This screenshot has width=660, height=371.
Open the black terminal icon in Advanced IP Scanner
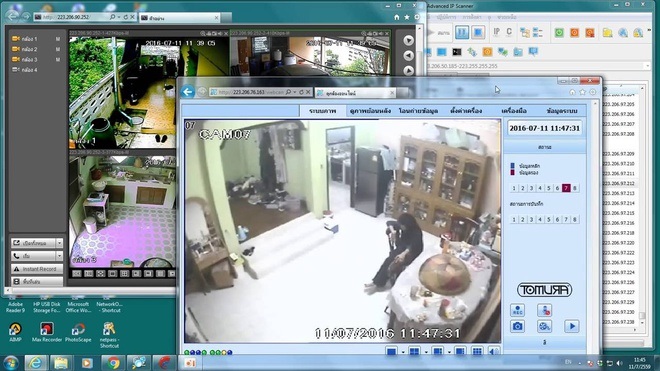click(457, 52)
